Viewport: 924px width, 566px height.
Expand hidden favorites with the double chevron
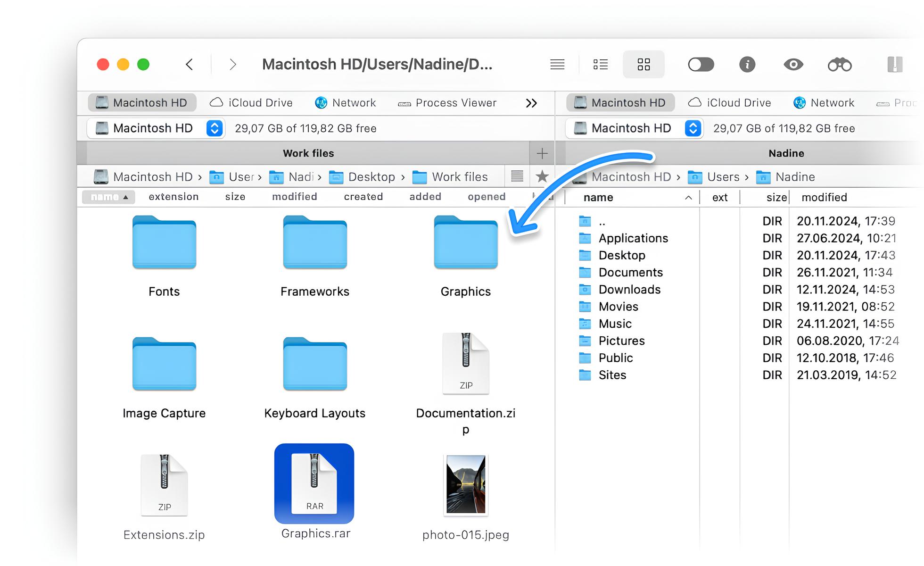[531, 103]
